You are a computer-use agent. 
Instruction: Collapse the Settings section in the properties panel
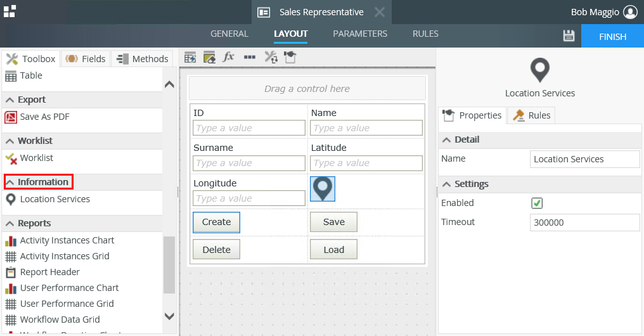point(446,184)
